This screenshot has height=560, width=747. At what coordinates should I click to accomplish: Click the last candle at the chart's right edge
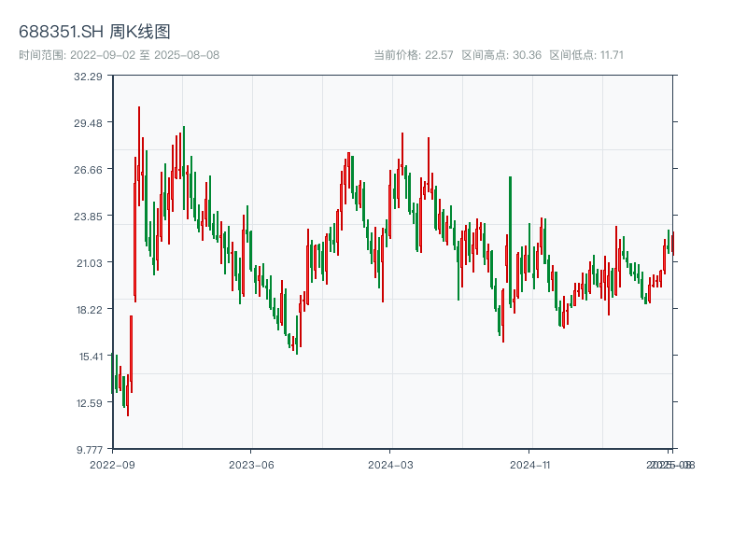[673, 244]
